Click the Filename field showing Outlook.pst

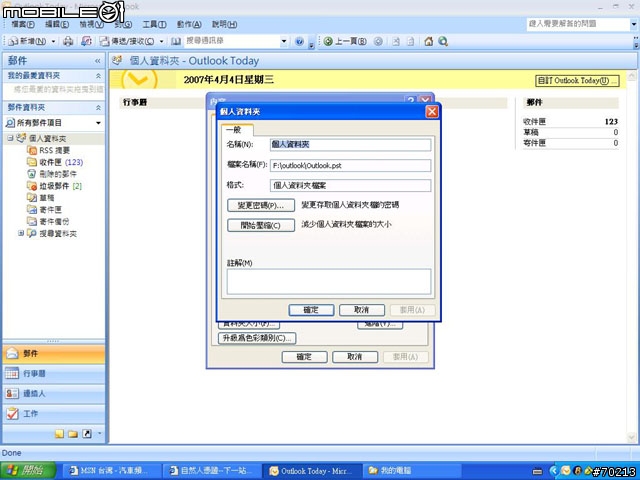pyautogui.click(x=350, y=165)
